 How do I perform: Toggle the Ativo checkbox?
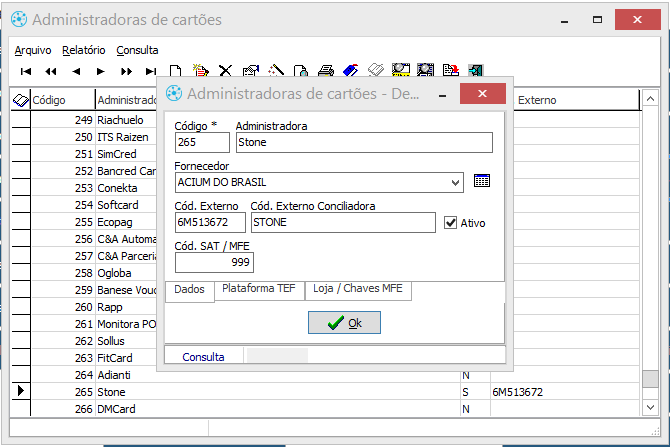tap(450, 223)
